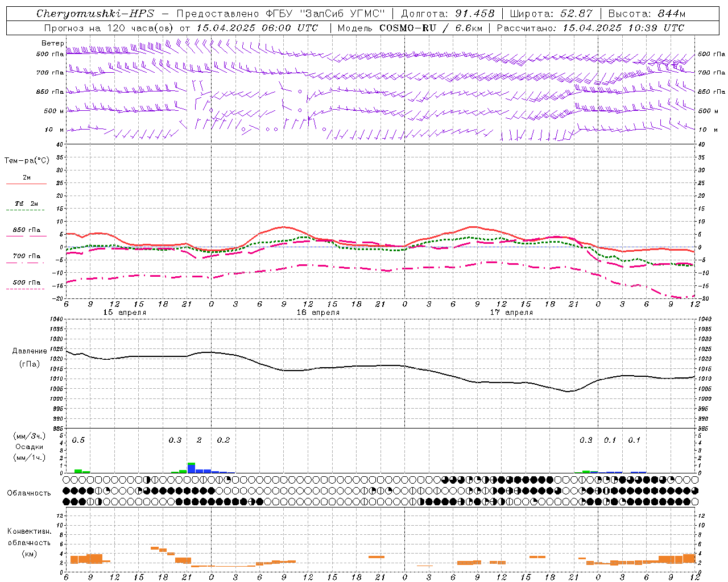This screenshot has height=582, width=728.
Task: Click the latitude value Широта: 52.87
Action: tap(551, 14)
